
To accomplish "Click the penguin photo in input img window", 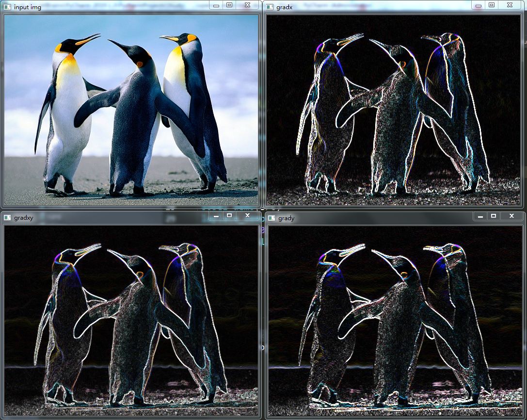I will pos(131,110).
